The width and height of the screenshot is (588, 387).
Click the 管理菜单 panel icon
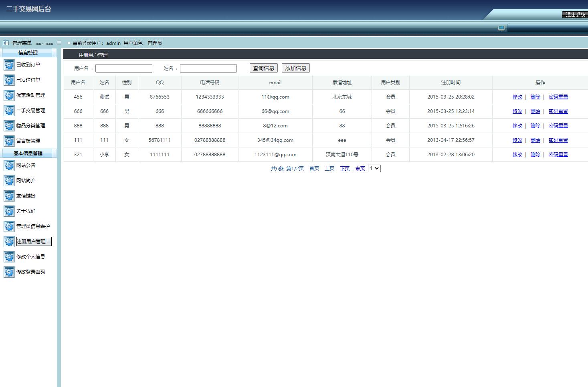[x=6, y=43]
